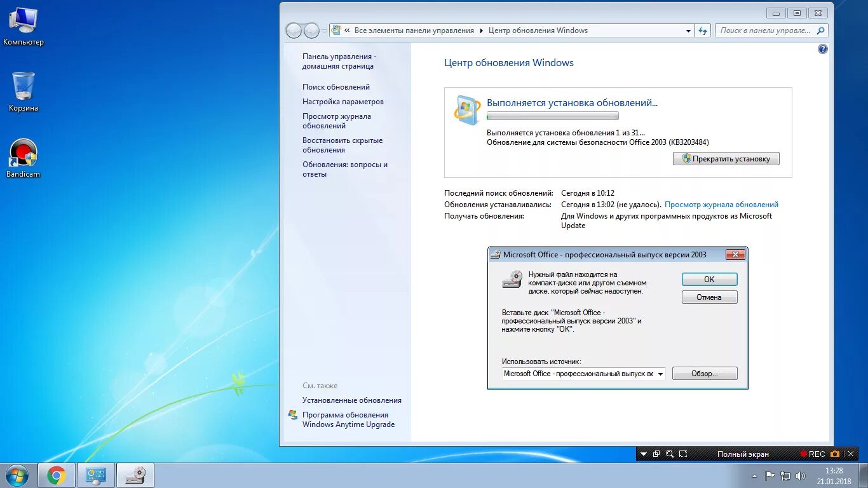Screen dimensions: 868x488
Task: Click the Центр обновления Windows heading
Action: tap(508, 63)
